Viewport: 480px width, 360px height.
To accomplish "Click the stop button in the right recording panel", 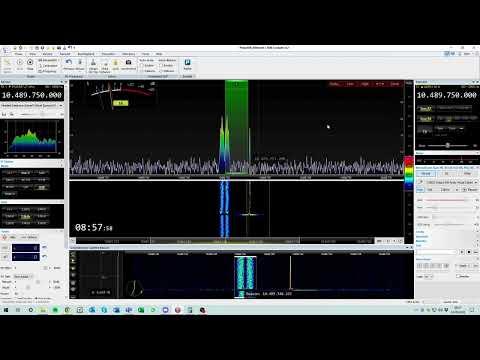I will click(x=469, y=252).
